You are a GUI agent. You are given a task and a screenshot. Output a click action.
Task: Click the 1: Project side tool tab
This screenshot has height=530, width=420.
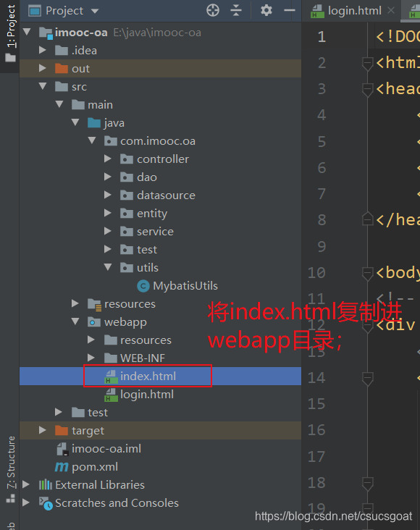(x=10, y=33)
